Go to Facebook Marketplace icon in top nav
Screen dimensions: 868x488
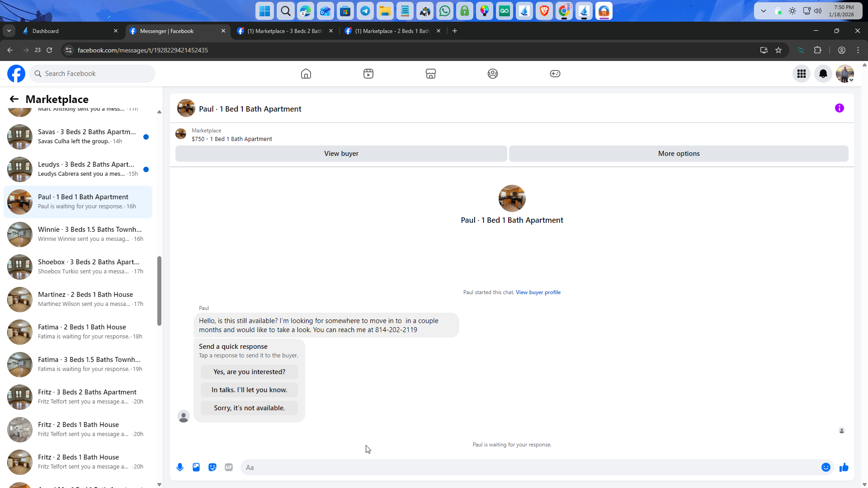pos(430,74)
